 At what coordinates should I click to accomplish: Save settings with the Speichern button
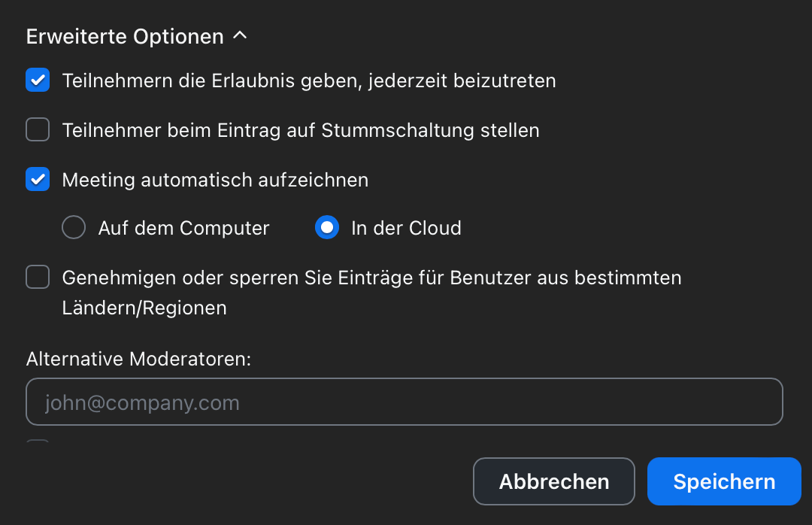724,481
